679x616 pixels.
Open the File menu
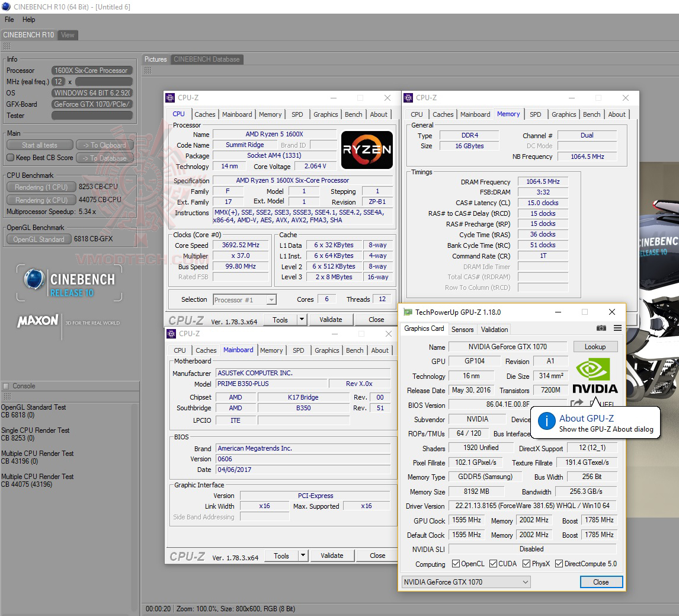tap(9, 19)
